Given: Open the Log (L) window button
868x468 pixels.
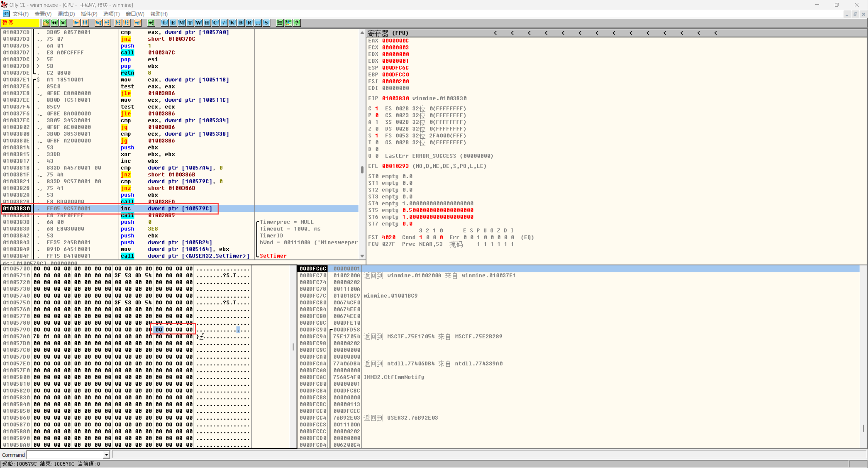Looking at the screenshot, I should click(164, 23).
